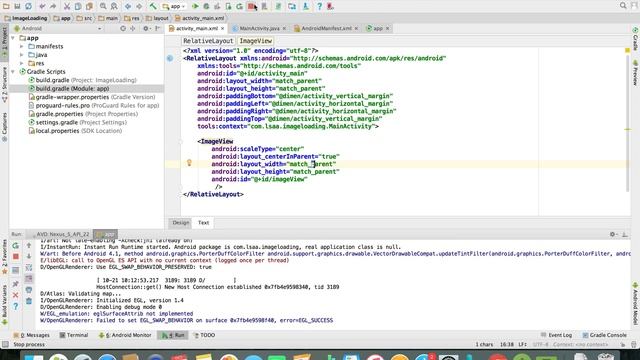Image resolution: width=640 pixels, height=360 pixels.
Task: Switch to the Design view tab
Action: [180, 222]
